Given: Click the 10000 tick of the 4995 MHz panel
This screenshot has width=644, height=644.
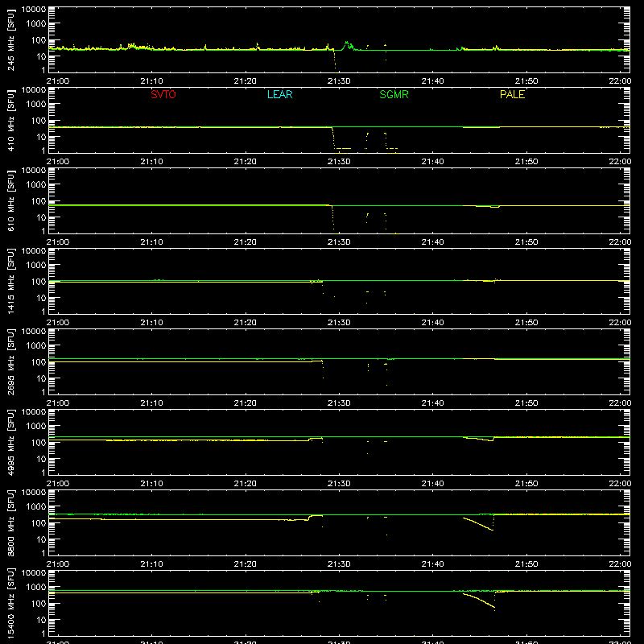Looking at the screenshot, I should tap(34, 412).
